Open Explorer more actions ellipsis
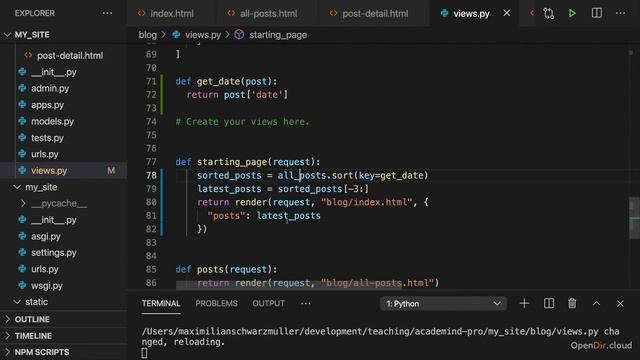 [x=107, y=13]
